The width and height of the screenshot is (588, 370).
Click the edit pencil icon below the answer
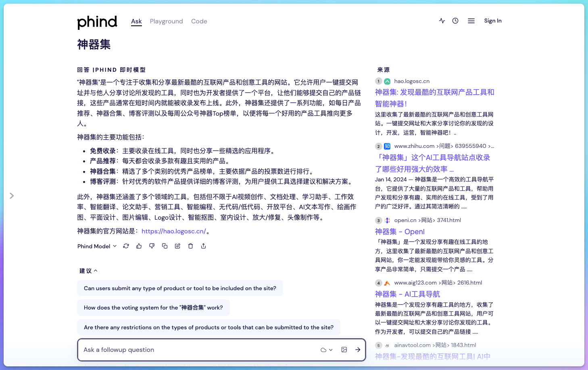[177, 246]
